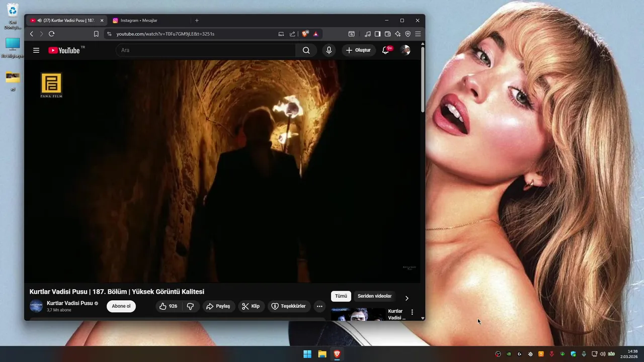Select the vd folder desktop icon
The height and width of the screenshot is (362, 644).
[13, 80]
